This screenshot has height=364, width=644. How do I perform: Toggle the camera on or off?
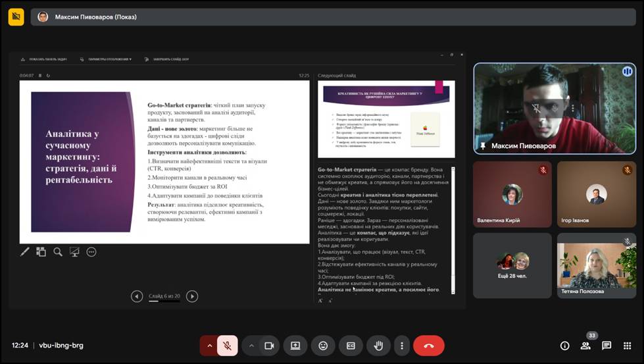268,346
